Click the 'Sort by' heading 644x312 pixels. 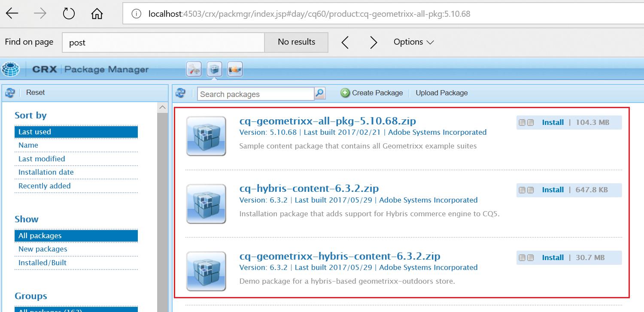pyautogui.click(x=30, y=115)
